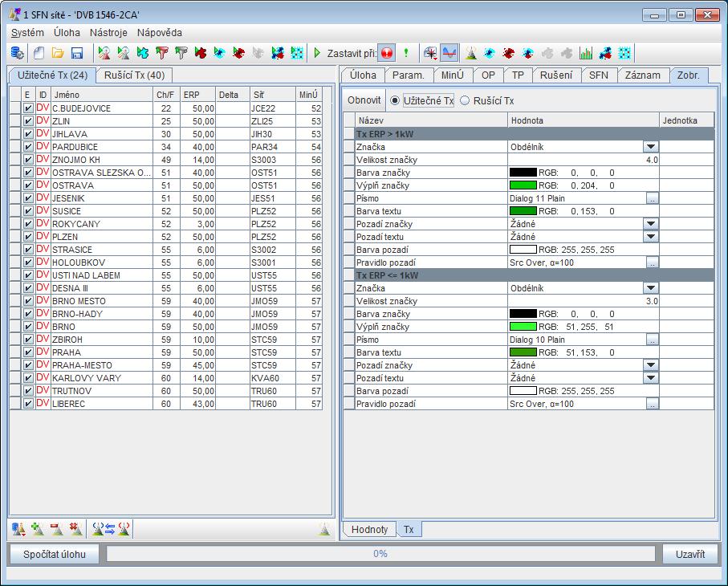The image size is (728, 586).
Task: Toggle the BRNO-HADY row checkbox
Action: pos(28,314)
